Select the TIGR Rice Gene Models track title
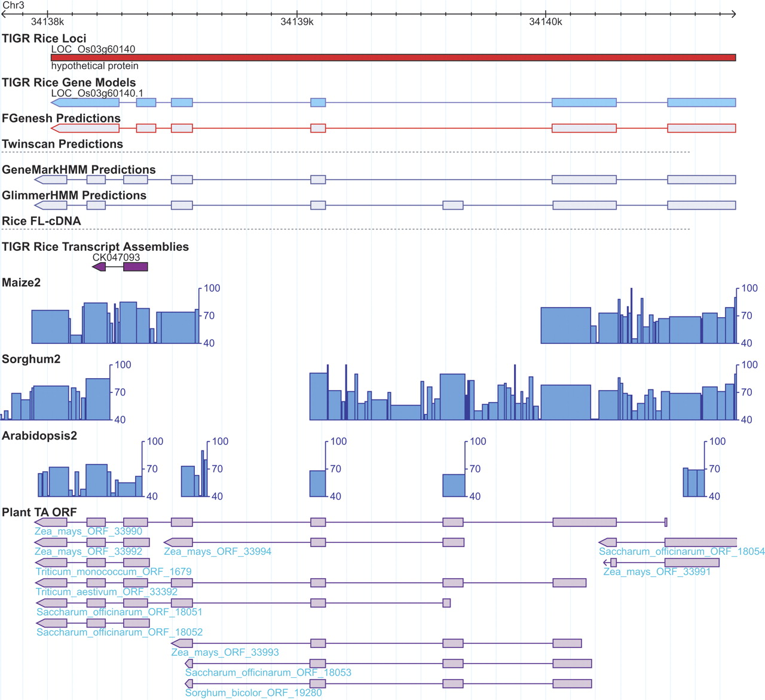The width and height of the screenshot is (765, 700). click(x=69, y=82)
